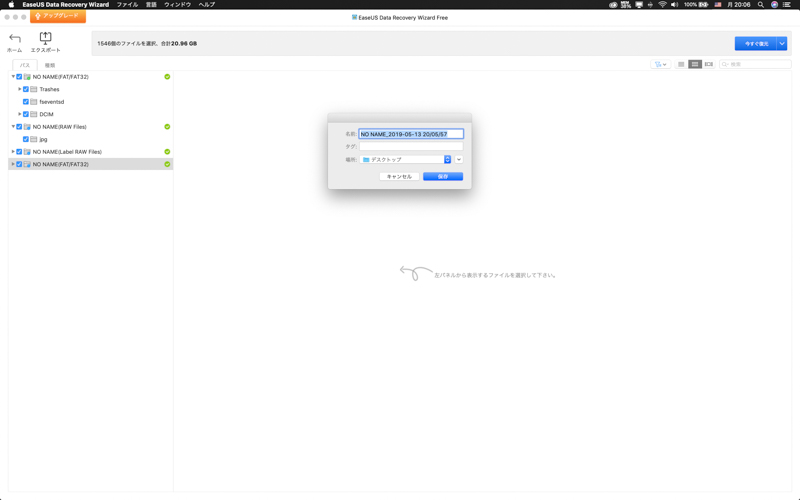The width and height of the screenshot is (800, 500).
Task: Open the Language menu in menu bar
Action: tap(151, 5)
